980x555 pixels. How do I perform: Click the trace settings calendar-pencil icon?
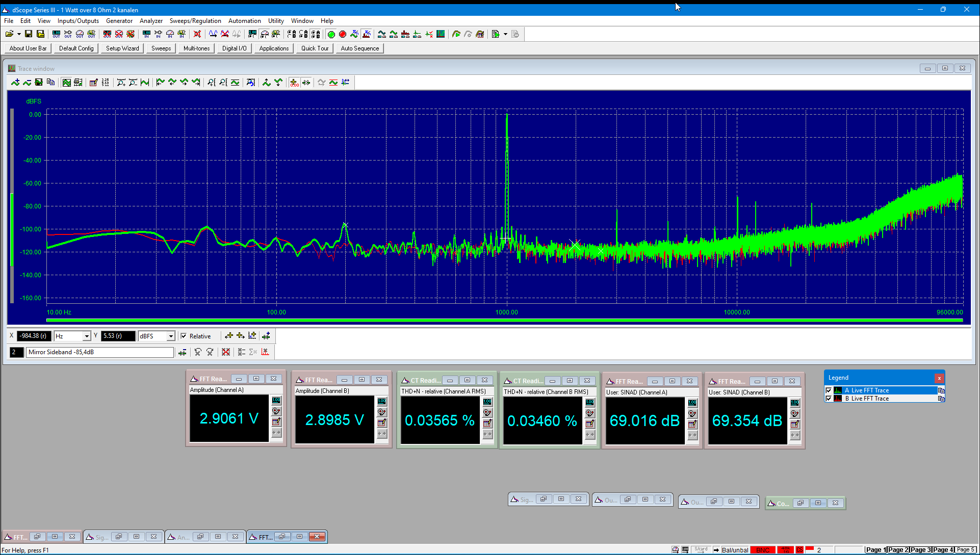click(93, 83)
